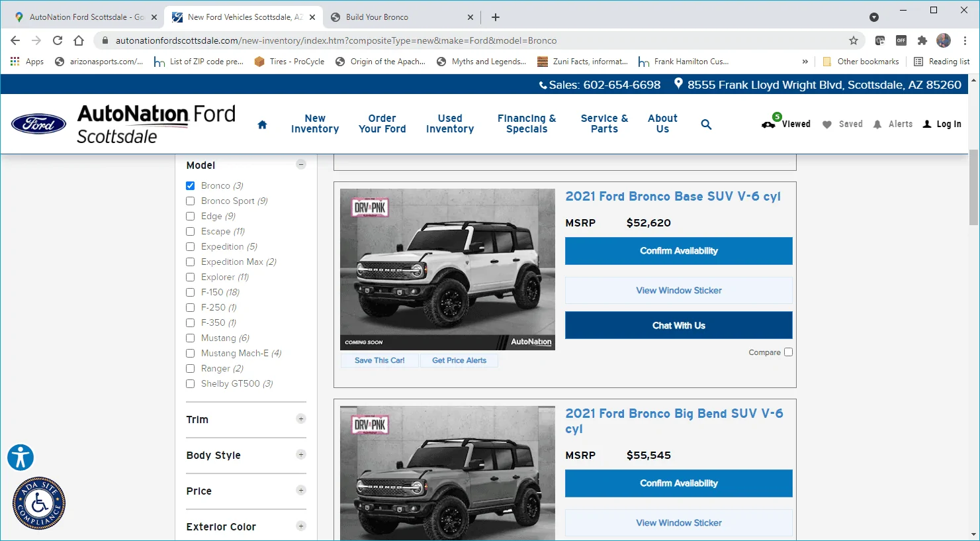
Task: Check the Expedition (5) model filter
Action: coord(191,247)
